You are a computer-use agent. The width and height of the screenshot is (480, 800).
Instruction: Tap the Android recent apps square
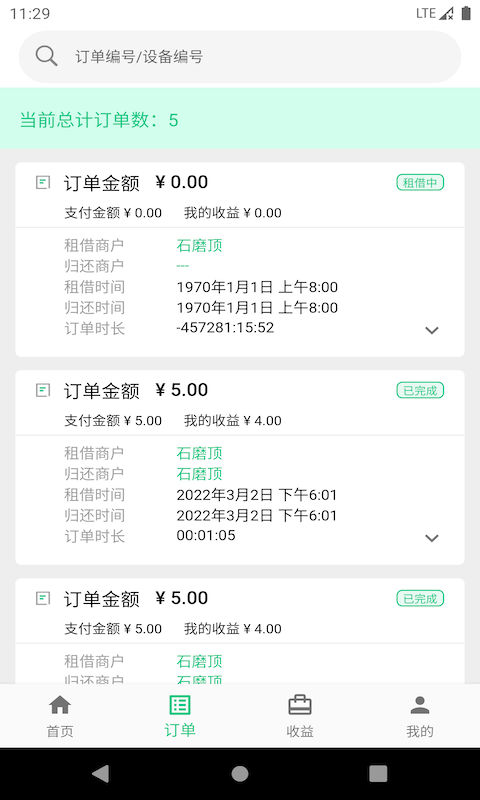[378, 774]
